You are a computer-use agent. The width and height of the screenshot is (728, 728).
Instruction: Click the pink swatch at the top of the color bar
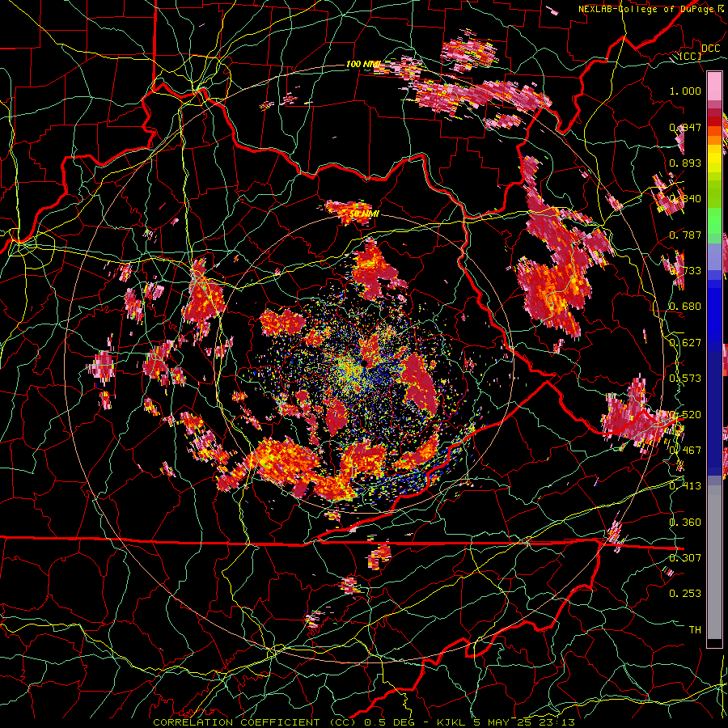(714, 86)
